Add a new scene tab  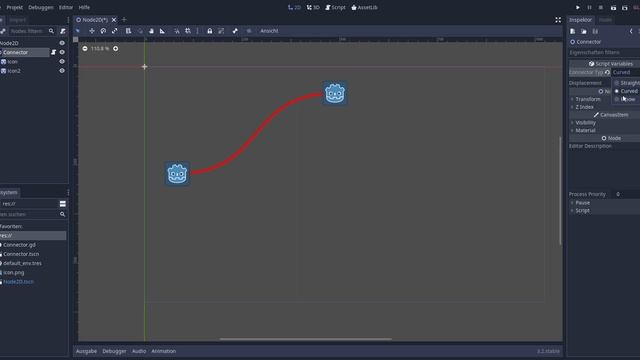[124, 19]
